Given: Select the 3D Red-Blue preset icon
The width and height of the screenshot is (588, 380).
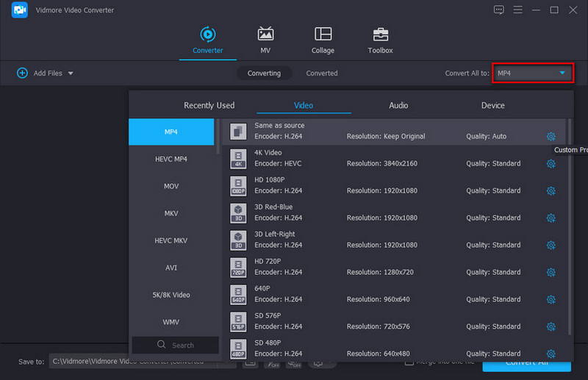Looking at the screenshot, I should [238, 213].
